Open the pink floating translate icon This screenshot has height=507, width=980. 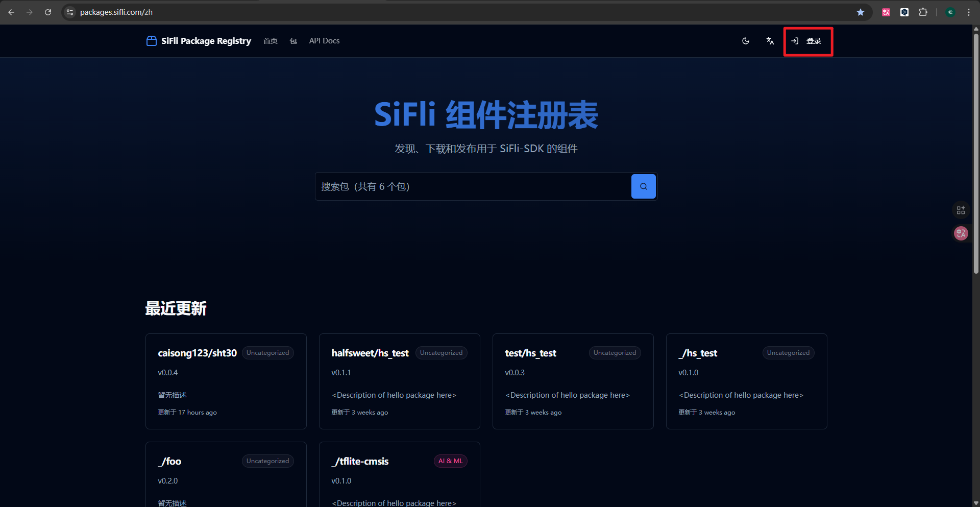(961, 233)
